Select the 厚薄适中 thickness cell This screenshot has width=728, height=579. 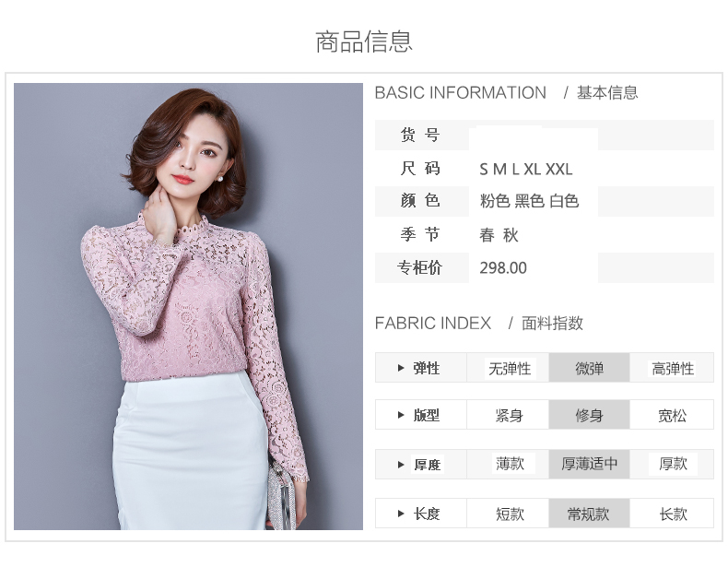589,464
